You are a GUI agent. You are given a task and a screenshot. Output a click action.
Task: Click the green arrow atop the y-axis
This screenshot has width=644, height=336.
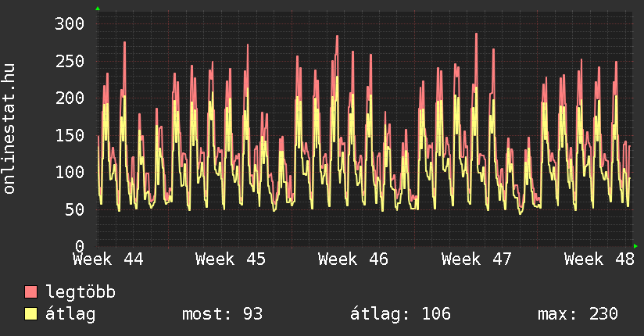(98, 9)
